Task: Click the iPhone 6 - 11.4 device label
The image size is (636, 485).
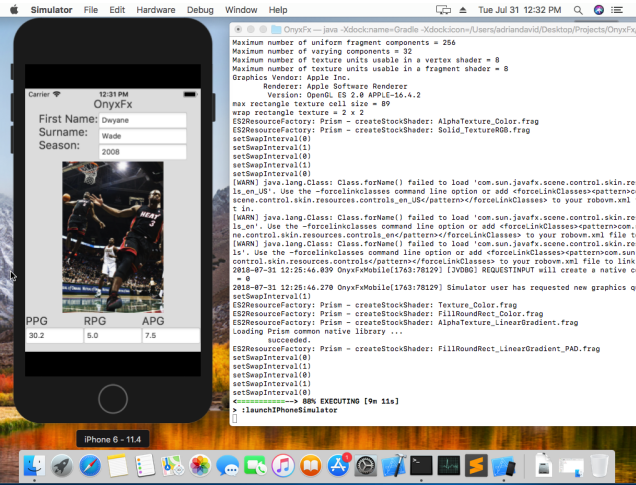Action: tap(112, 440)
